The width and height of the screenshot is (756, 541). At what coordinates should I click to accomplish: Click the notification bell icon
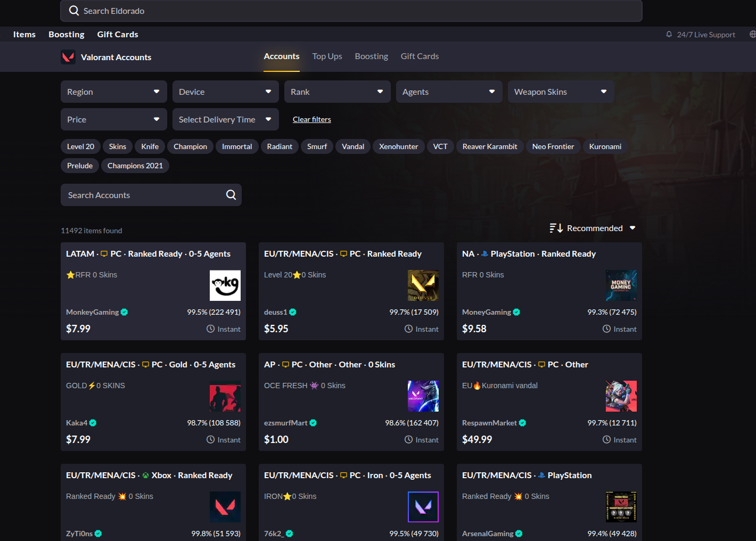tap(669, 35)
